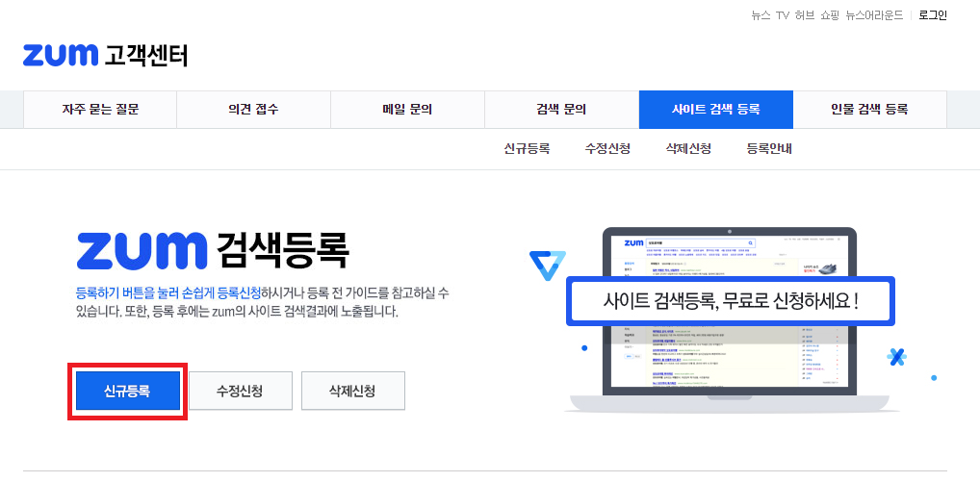The image size is (980, 482).
Task: Click the zum 고객센터 logo
Action: 105,55
